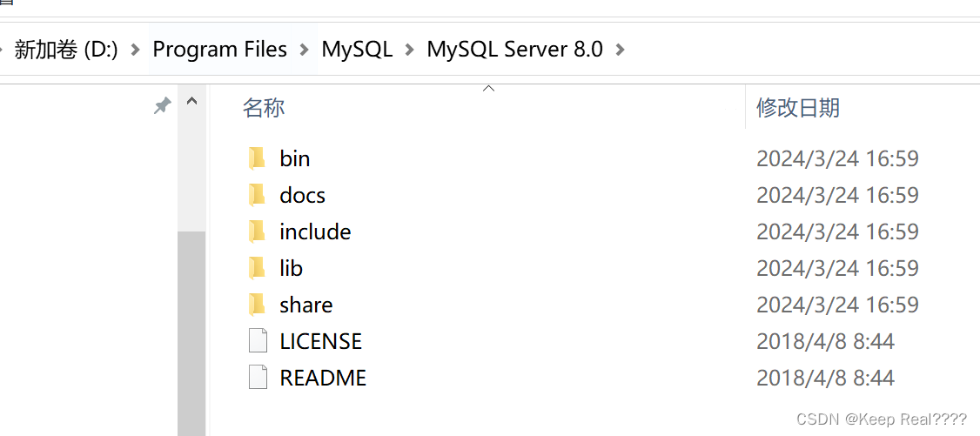Open the docs folder icon
The height and width of the screenshot is (436, 980).
[x=257, y=195]
